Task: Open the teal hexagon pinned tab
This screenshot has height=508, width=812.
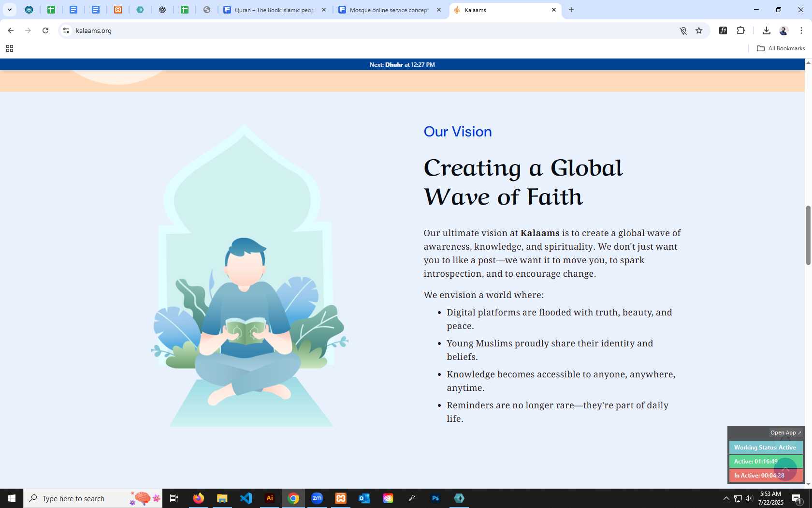Action: (x=140, y=10)
